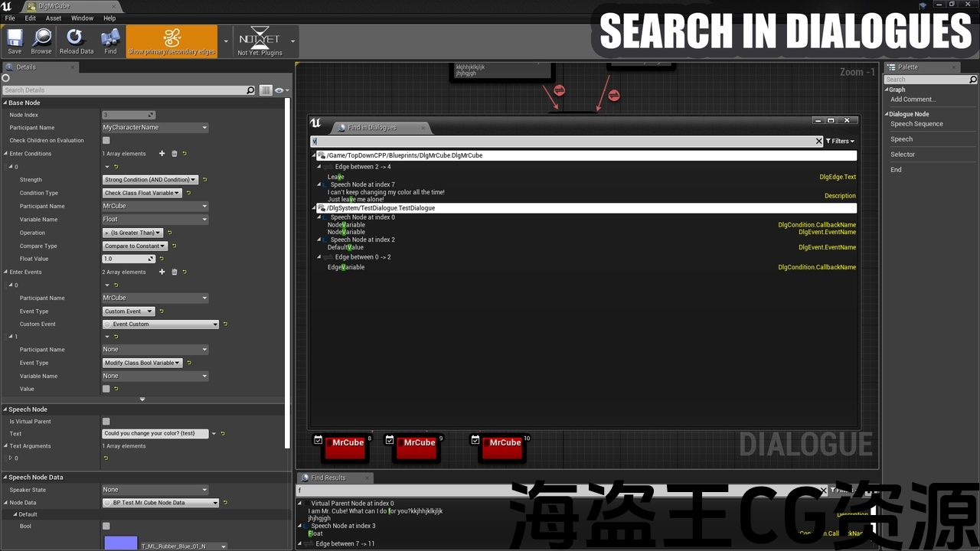980x551 pixels.
Task: Switch to the Find Results tab
Action: click(328, 478)
